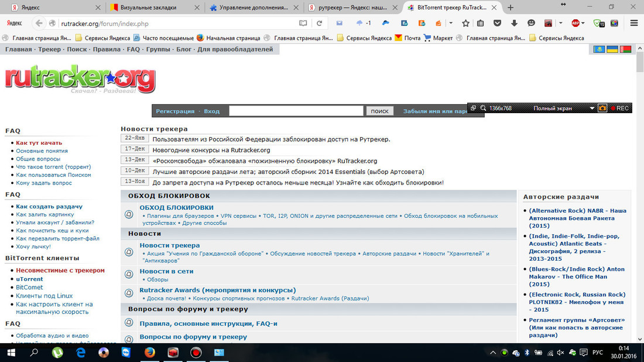Open the Как создать раздачу link
The image size is (644, 362).
[x=49, y=207]
